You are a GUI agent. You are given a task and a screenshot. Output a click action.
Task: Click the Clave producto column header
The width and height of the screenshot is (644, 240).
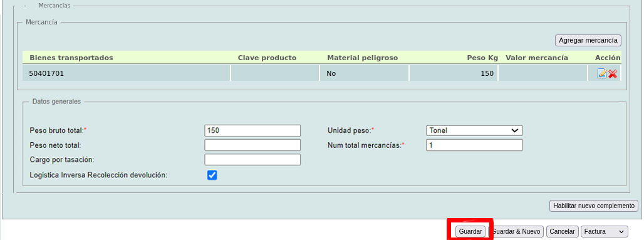coord(267,58)
